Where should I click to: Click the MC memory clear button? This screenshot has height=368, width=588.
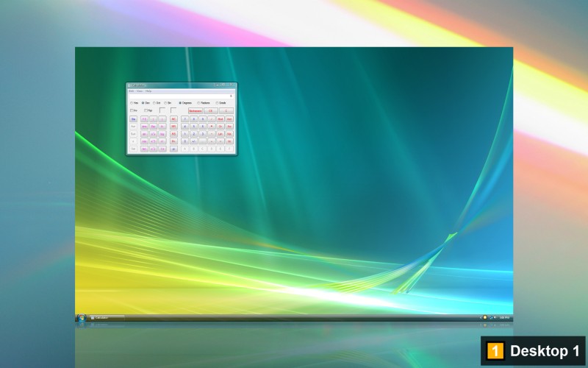pyautogui.click(x=173, y=119)
